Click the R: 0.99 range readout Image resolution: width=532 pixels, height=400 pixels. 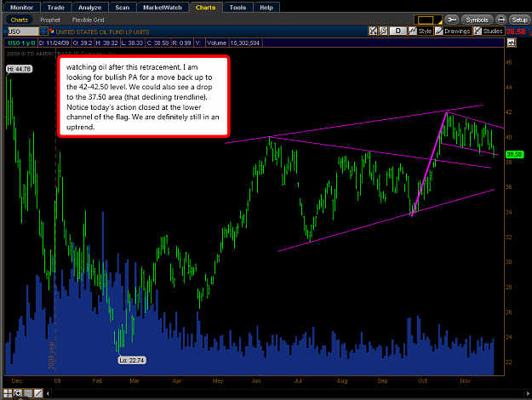click(x=181, y=43)
